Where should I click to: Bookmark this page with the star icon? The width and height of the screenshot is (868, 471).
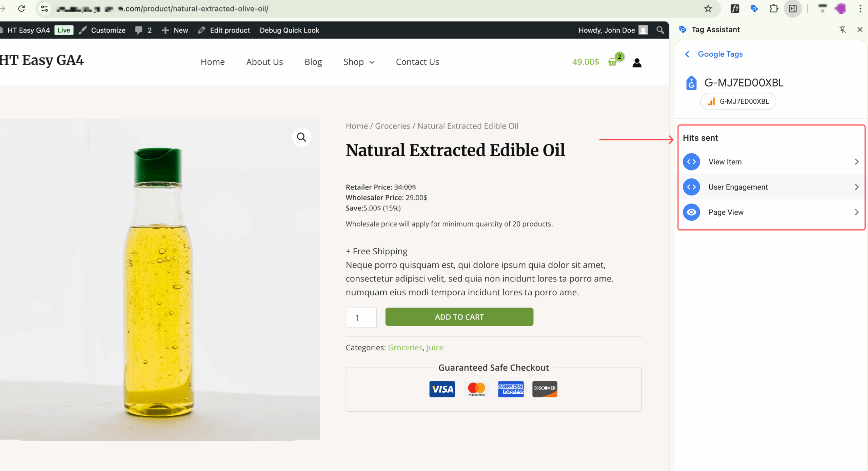[x=708, y=9]
